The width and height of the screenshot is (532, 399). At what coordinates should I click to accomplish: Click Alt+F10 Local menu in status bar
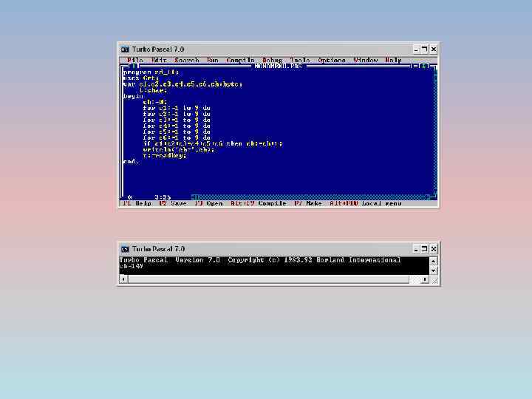366,203
